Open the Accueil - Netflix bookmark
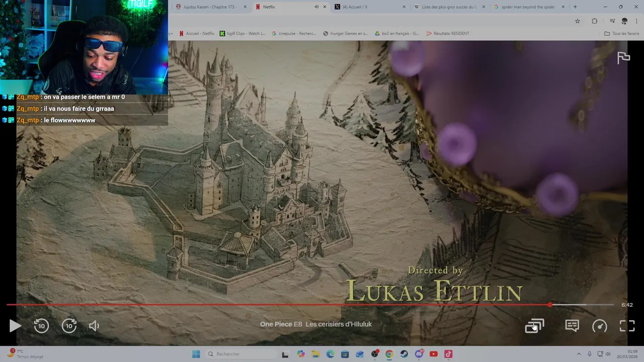The height and width of the screenshot is (362, 644). click(196, 34)
